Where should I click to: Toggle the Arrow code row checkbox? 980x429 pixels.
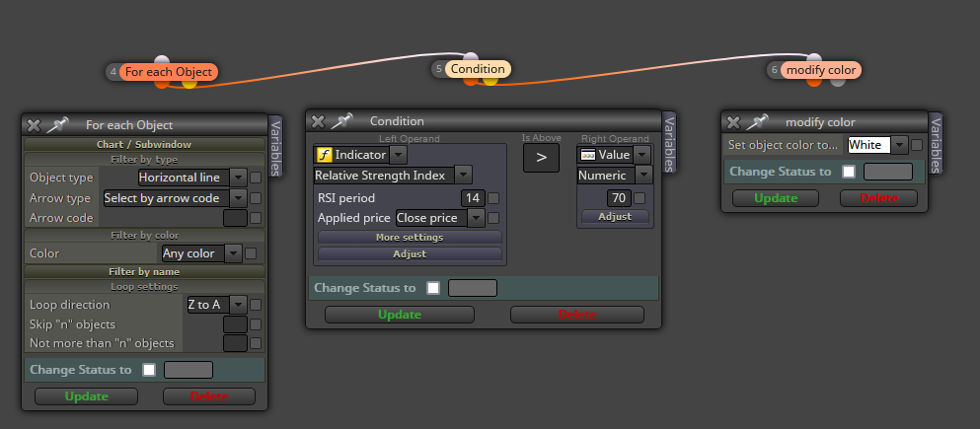[x=256, y=218]
